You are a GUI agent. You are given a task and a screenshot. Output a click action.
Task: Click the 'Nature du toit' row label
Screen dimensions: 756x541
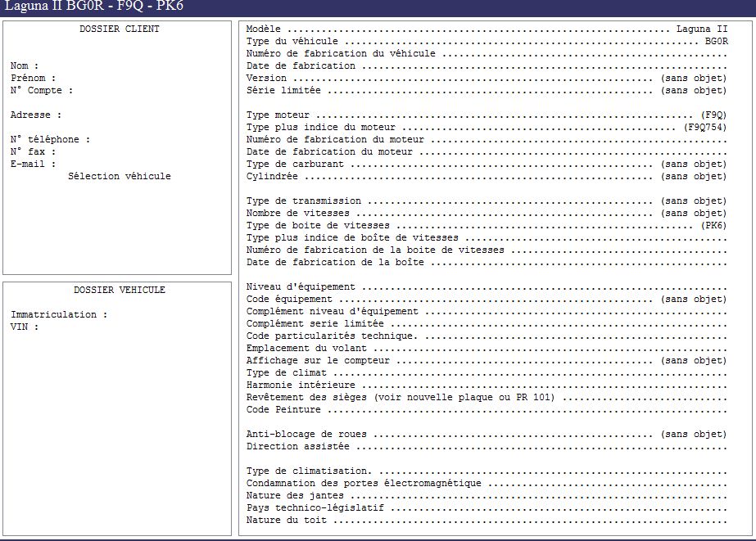click(287, 521)
